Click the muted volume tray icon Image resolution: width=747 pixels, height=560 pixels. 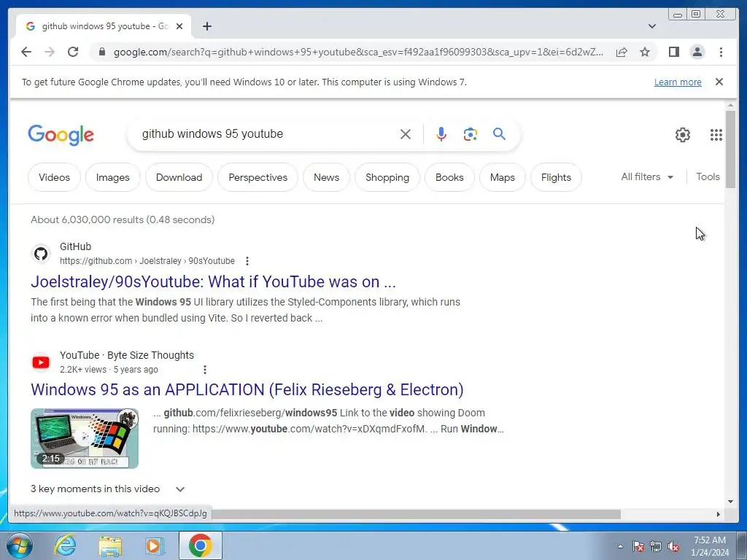pyautogui.click(x=673, y=547)
